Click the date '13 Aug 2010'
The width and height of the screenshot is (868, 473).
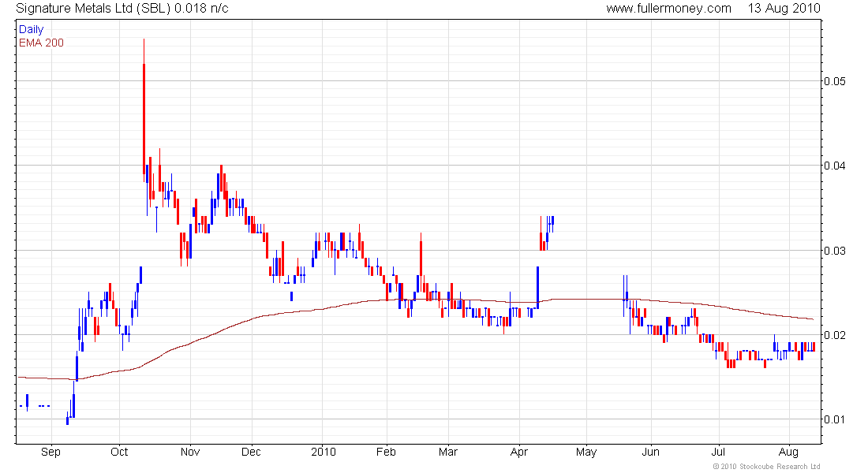784,9
